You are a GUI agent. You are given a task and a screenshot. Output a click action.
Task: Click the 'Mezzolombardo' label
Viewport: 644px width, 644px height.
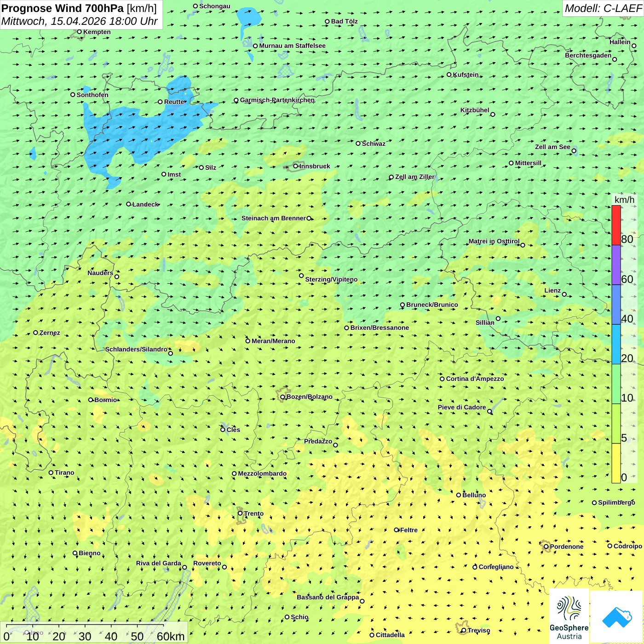click(262, 473)
